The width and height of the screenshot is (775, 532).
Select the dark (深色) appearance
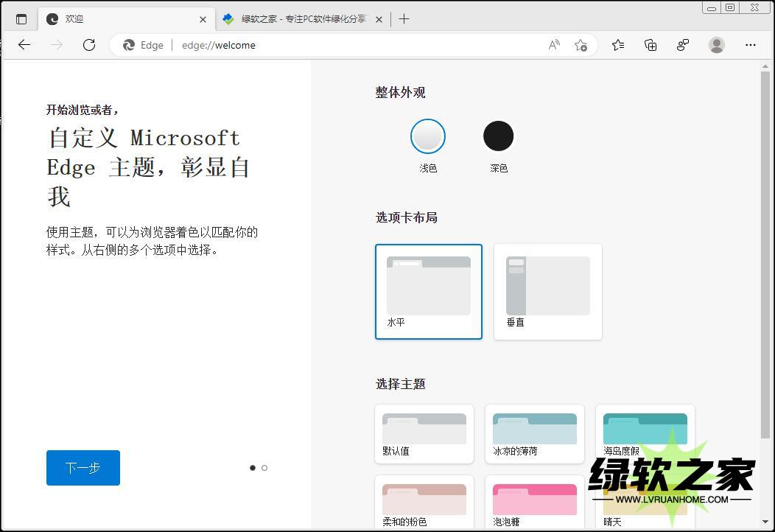498,136
